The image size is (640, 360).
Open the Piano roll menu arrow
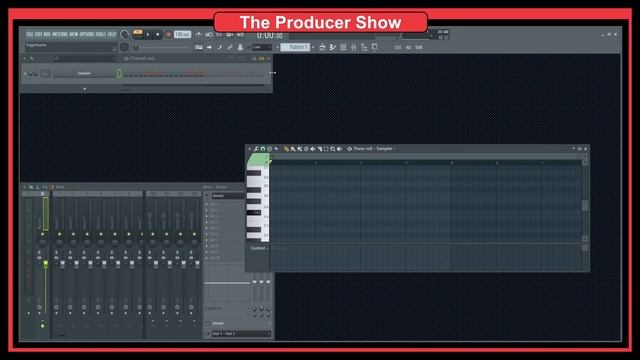249,149
